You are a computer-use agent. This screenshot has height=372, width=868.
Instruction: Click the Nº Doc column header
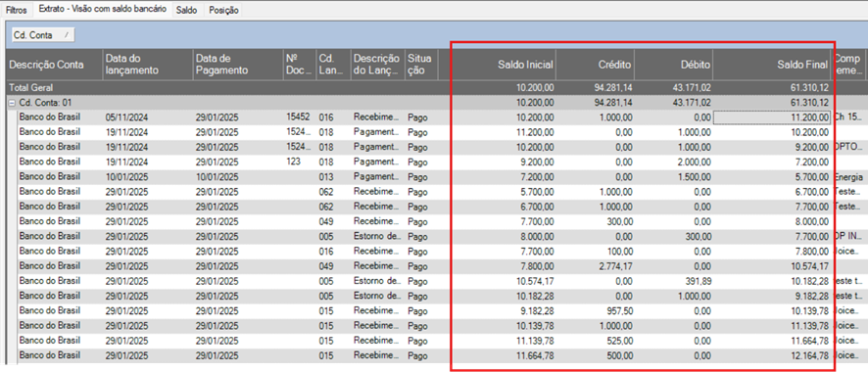coord(299,65)
